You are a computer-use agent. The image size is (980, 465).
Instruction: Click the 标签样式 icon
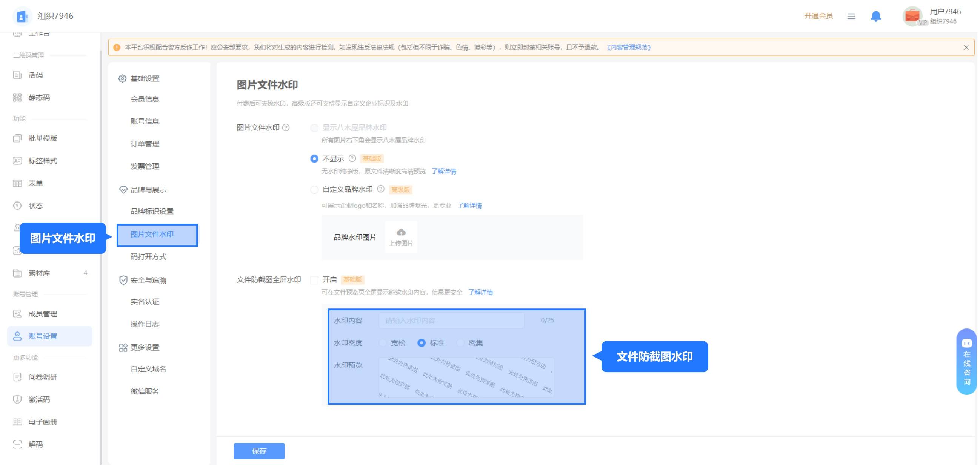(17, 161)
